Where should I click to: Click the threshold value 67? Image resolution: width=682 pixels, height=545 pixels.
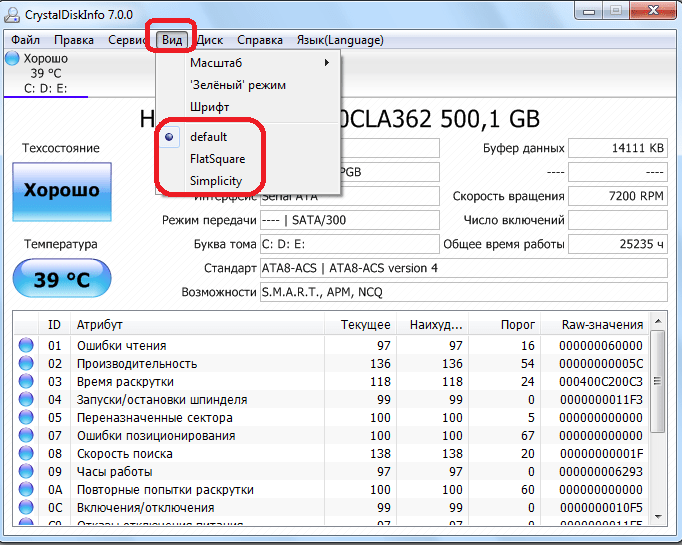coord(528,436)
